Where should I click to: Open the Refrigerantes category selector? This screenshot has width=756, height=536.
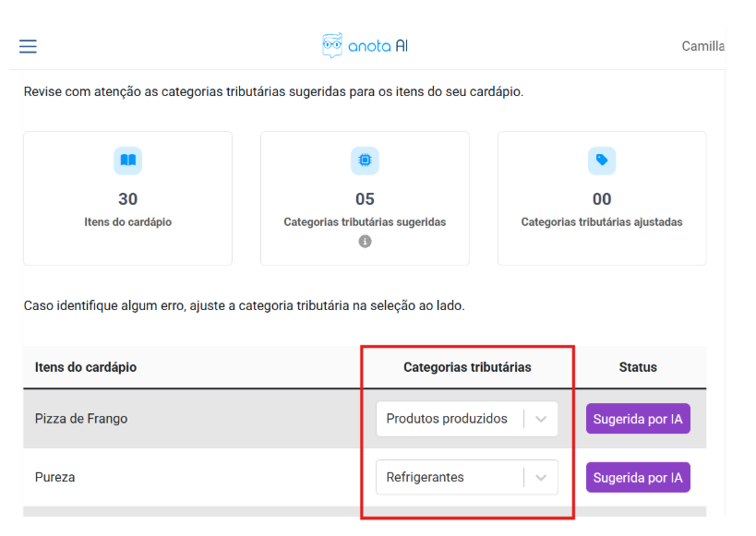coord(448,478)
